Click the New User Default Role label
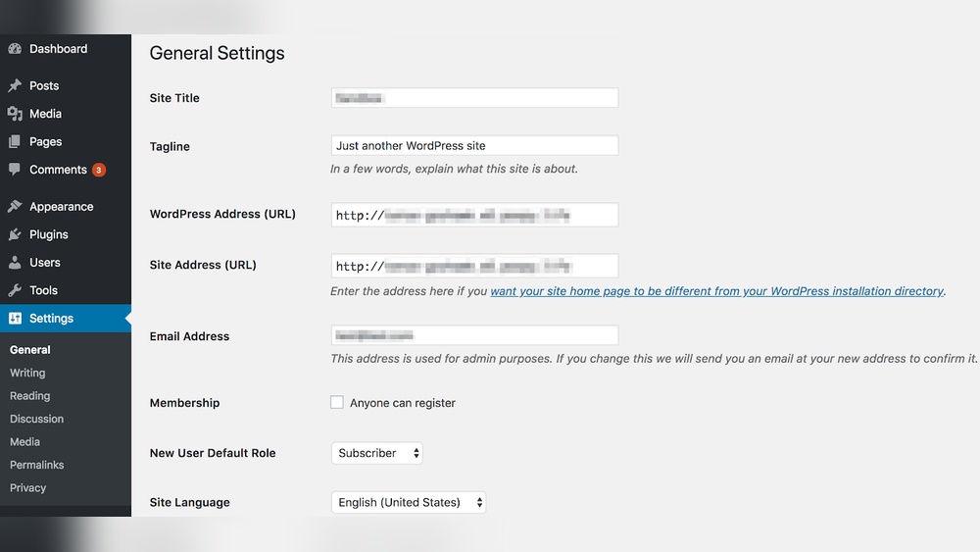 (x=213, y=453)
